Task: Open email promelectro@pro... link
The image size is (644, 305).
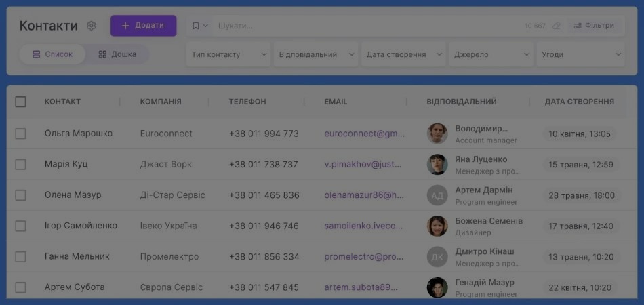Action: [x=363, y=257]
